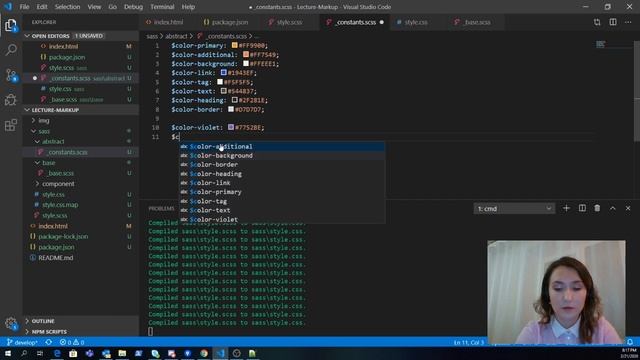
Task: Click the $color-primary color swatch
Action: point(235,45)
